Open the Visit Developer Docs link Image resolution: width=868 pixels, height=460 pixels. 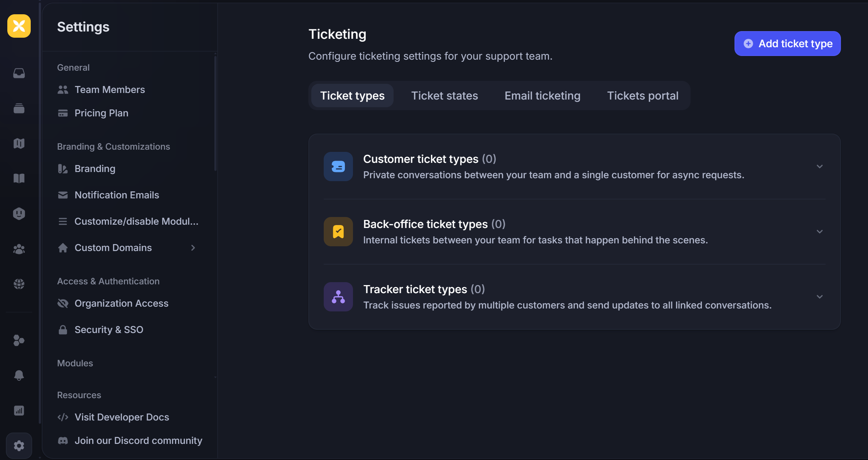pos(121,417)
